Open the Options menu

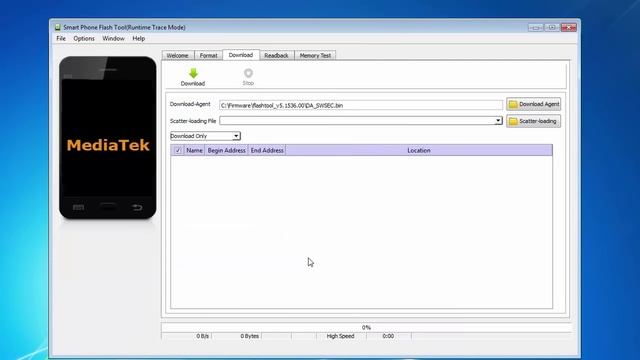[84, 38]
